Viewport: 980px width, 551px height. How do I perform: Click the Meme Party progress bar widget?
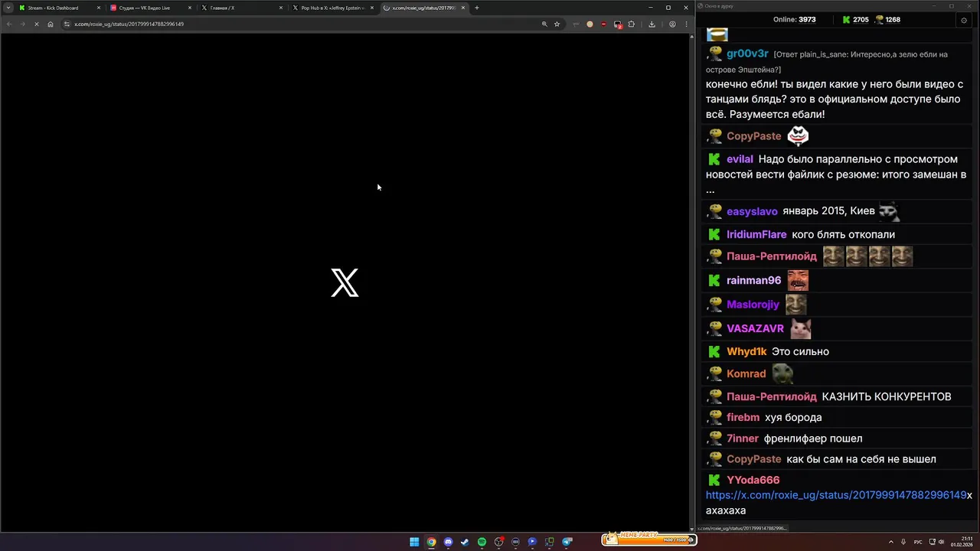click(648, 539)
